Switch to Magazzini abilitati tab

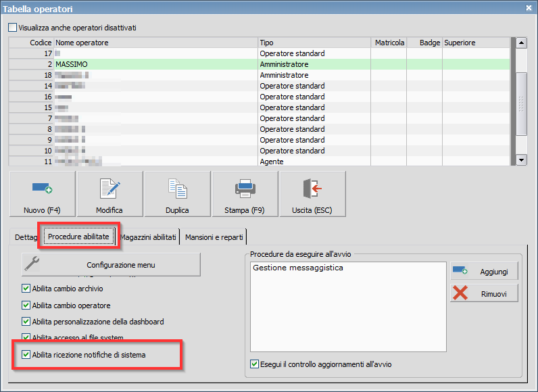pos(149,237)
